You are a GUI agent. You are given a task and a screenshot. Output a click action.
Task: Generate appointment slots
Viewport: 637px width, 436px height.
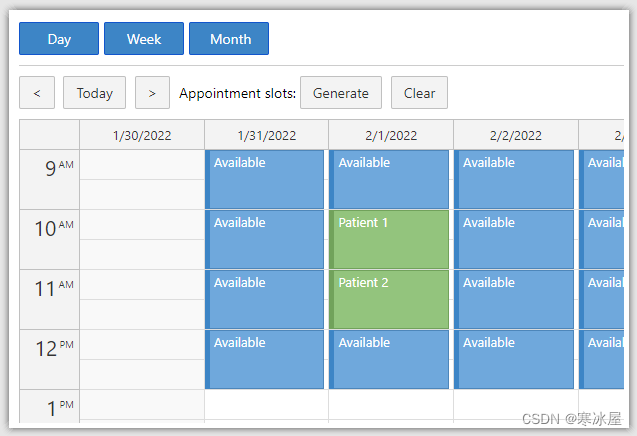(340, 93)
